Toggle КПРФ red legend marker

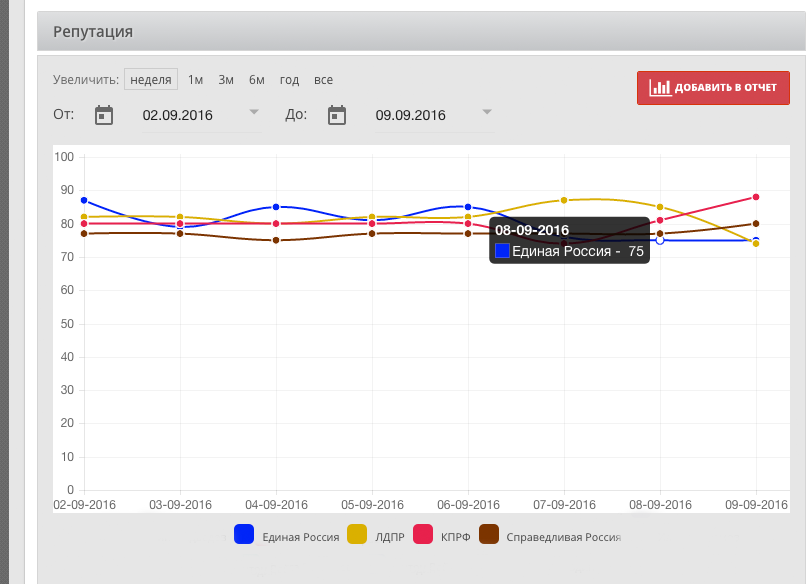point(422,535)
